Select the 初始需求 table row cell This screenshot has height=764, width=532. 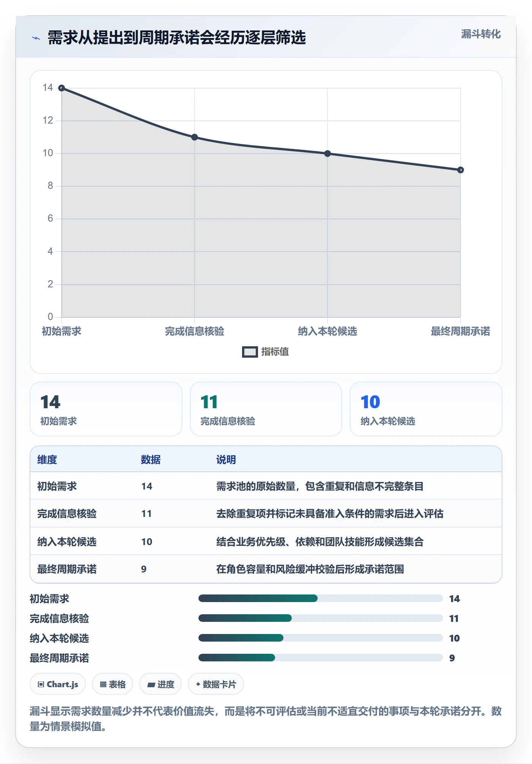coord(57,486)
